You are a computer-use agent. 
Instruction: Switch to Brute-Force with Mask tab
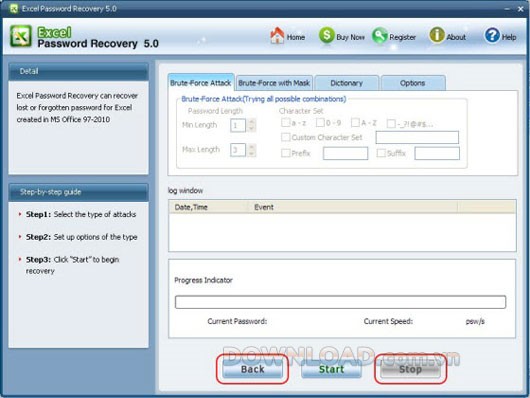click(x=274, y=83)
